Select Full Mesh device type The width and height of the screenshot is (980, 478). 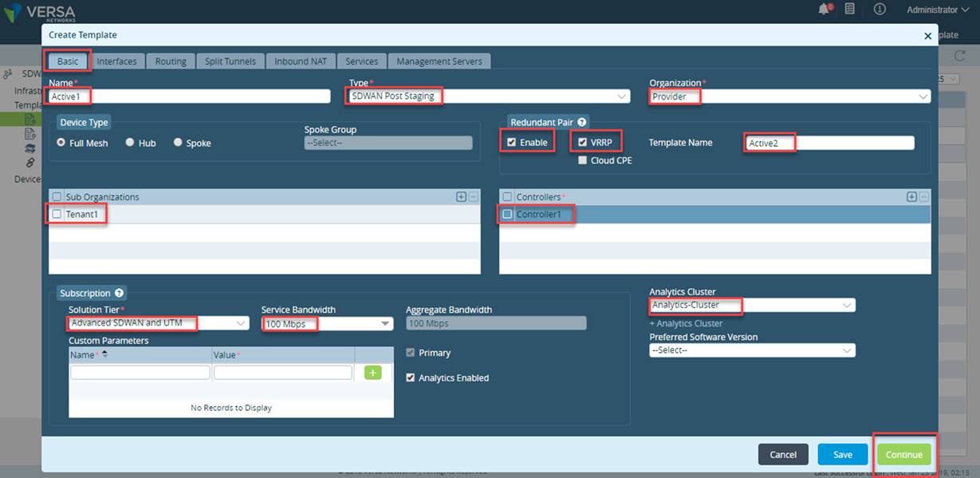pyautogui.click(x=61, y=143)
